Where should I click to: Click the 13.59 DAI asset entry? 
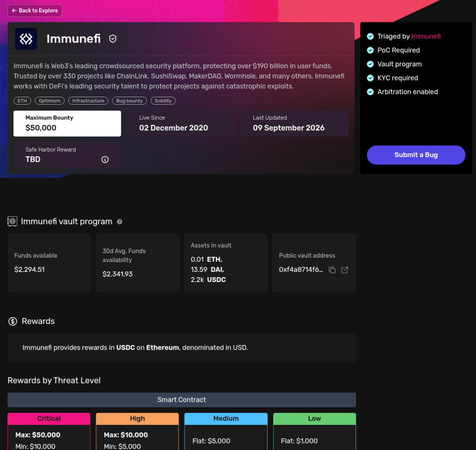[207, 269]
